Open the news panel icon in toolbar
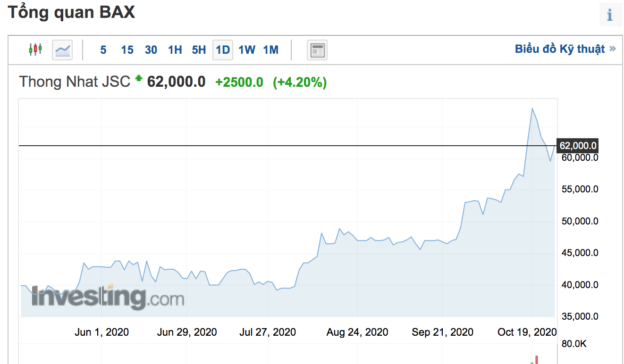The image size is (624, 364). coord(317,50)
